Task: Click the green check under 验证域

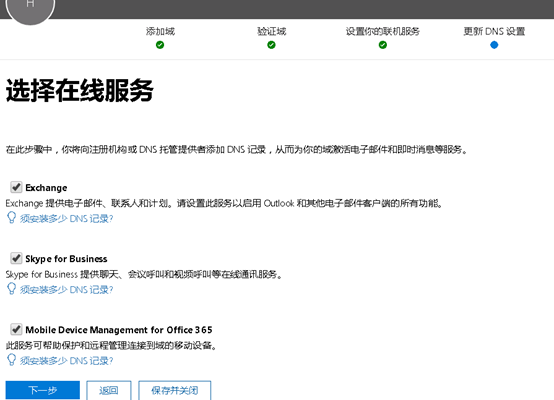Action: point(271,45)
